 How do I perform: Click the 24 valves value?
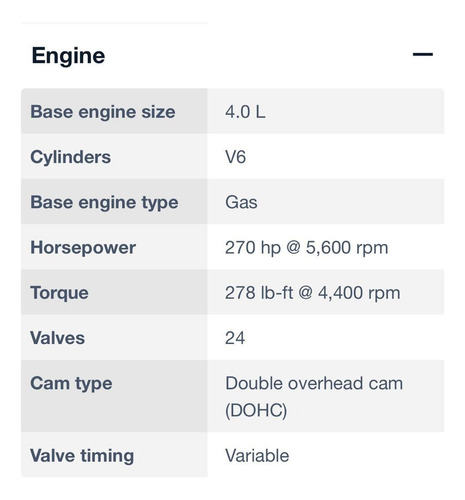[235, 338]
